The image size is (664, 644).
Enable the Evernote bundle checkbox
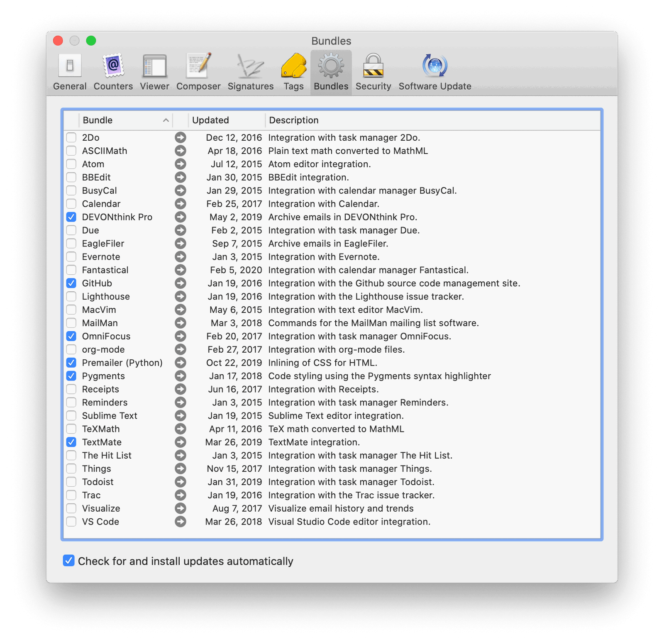pyautogui.click(x=71, y=257)
